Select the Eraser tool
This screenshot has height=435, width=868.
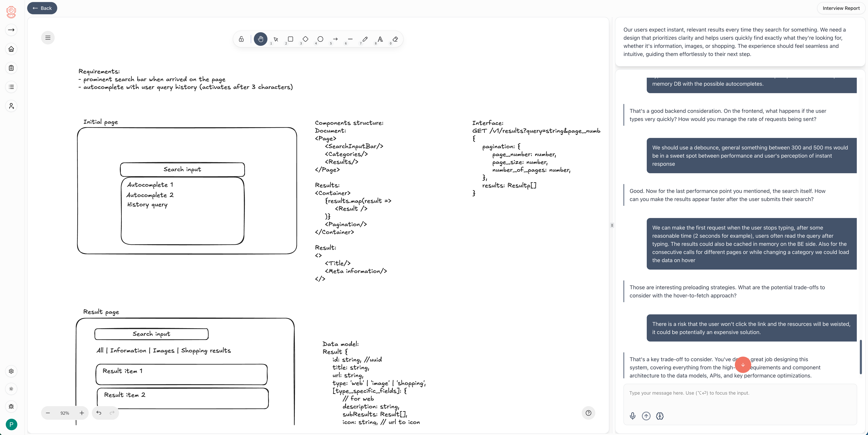(395, 39)
